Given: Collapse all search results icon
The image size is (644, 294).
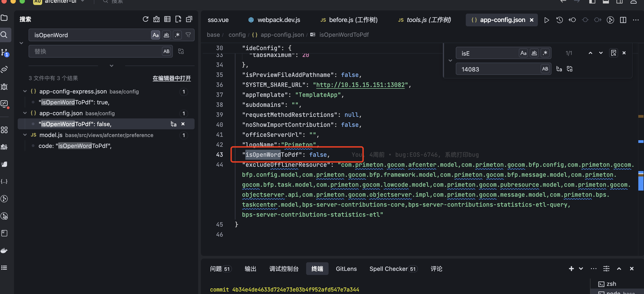Looking at the screenshot, I should click(189, 19).
